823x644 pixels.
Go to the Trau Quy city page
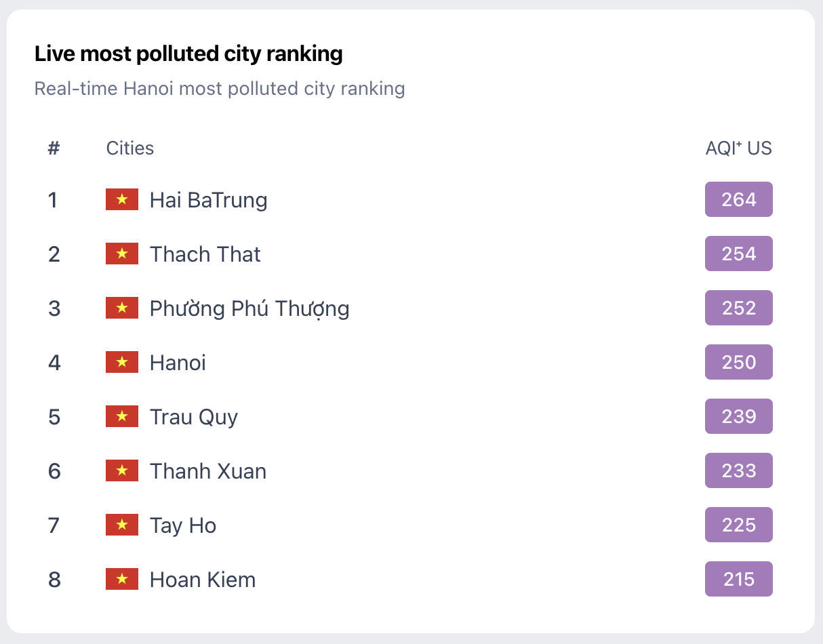(194, 417)
